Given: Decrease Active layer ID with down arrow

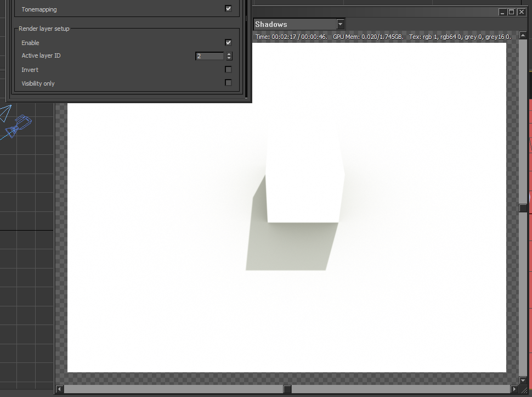Looking at the screenshot, I should [x=229, y=58].
